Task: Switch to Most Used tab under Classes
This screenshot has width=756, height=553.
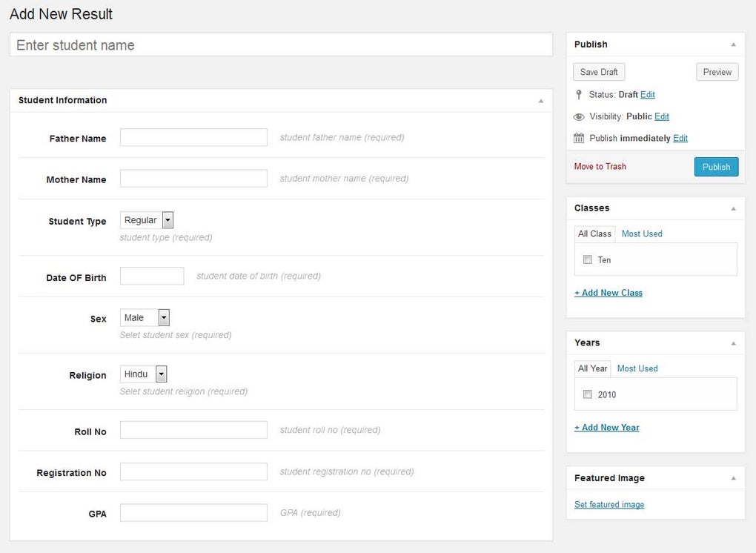Action: click(x=641, y=234)
